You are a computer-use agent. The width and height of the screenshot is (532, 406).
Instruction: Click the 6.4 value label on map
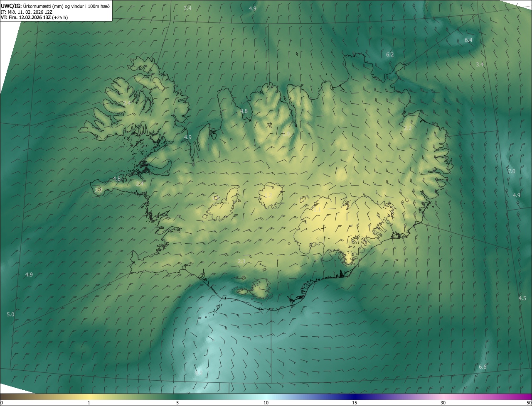tap(468, 40)
